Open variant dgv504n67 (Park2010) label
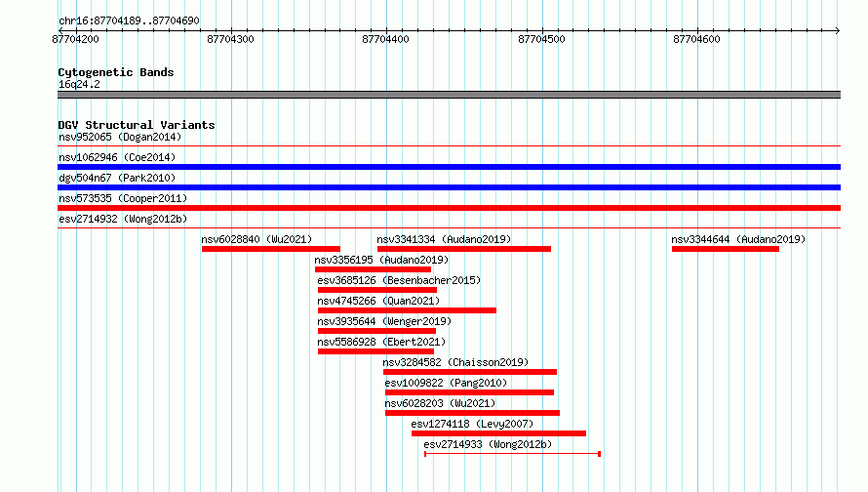 pos(117,178)
